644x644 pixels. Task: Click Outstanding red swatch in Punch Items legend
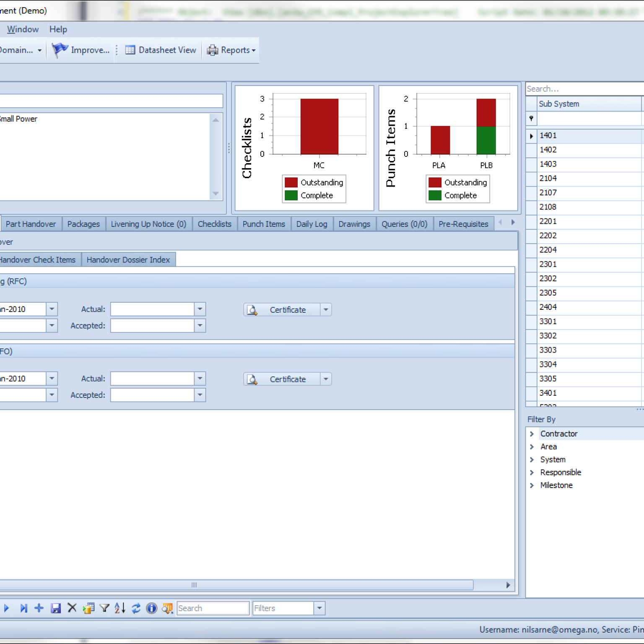435,182
